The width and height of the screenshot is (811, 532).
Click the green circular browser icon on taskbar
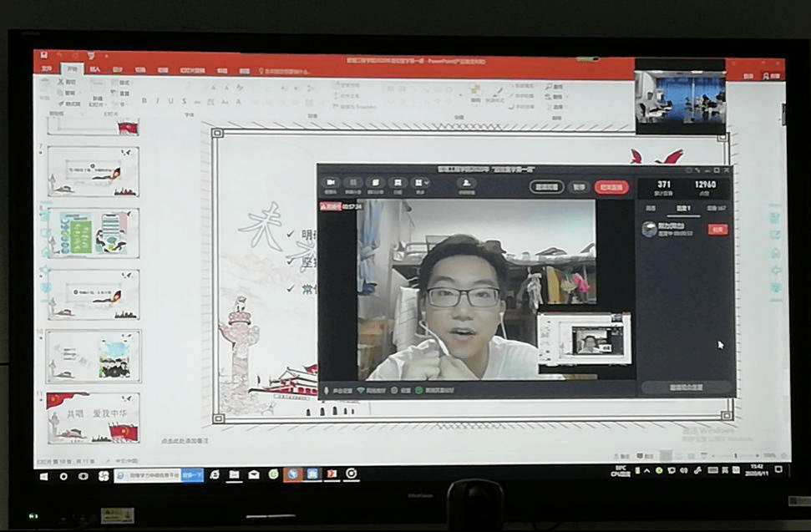tap(273, 474)
